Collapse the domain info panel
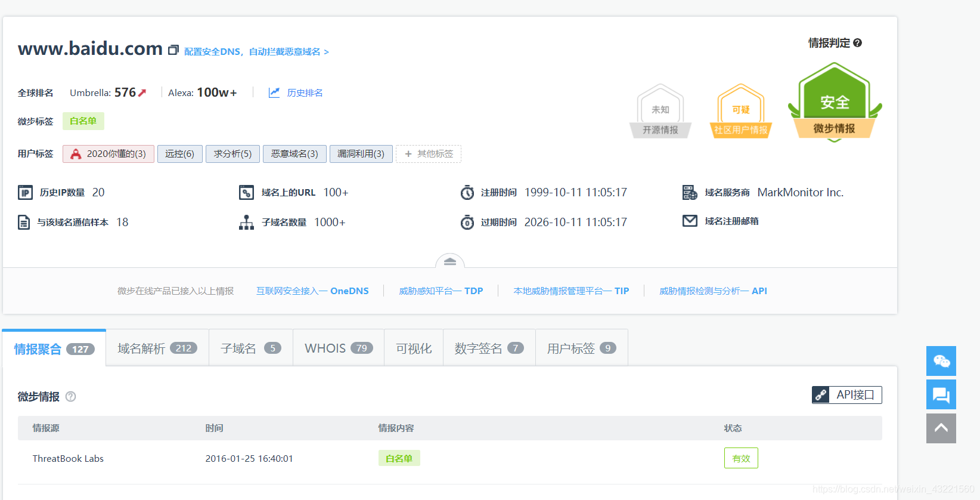The image size is (980, 500). [x=450, y=261]
